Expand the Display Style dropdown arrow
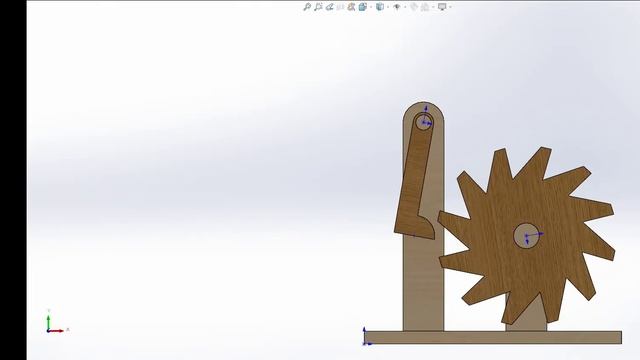Screen dimensions: 640x360 (388, 7)
